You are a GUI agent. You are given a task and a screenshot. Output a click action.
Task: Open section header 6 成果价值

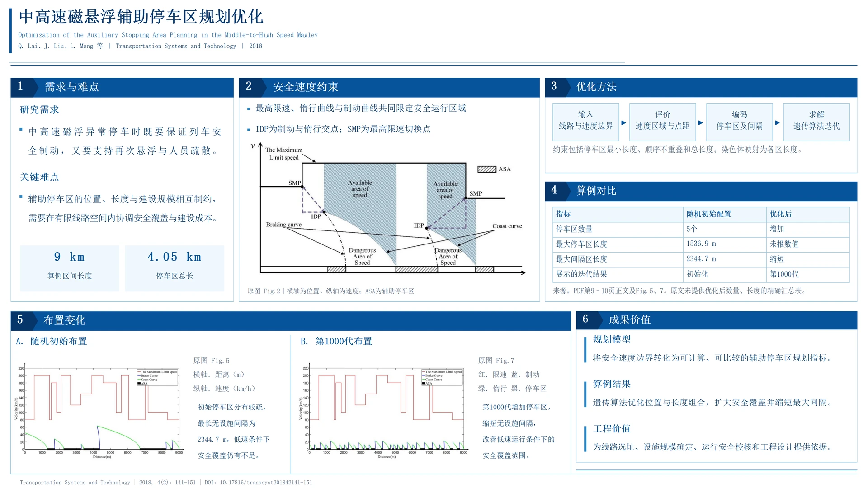coord(717,320)
